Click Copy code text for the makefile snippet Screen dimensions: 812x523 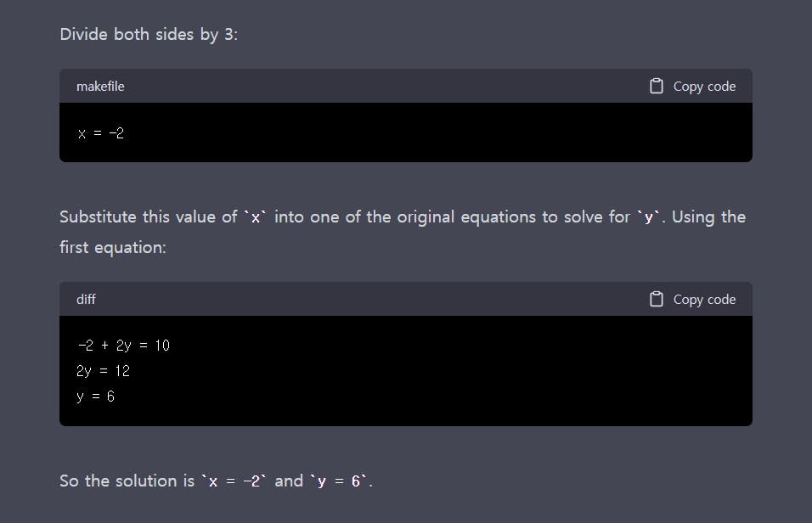704,87
